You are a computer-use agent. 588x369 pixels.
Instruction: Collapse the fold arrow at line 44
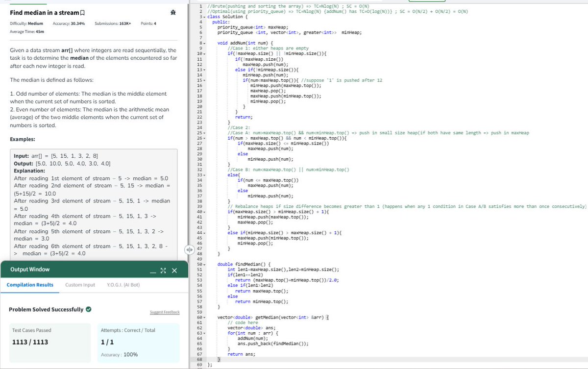[204, 233]
